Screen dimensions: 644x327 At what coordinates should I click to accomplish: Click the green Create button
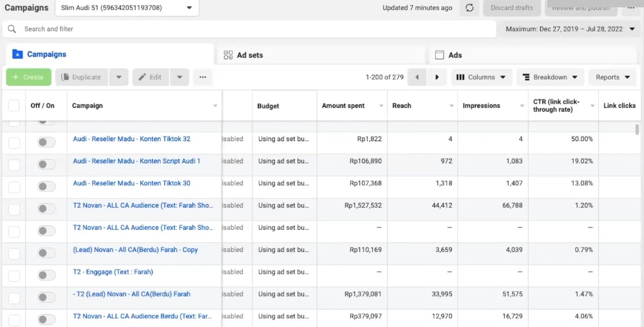(x=29, y=77)
